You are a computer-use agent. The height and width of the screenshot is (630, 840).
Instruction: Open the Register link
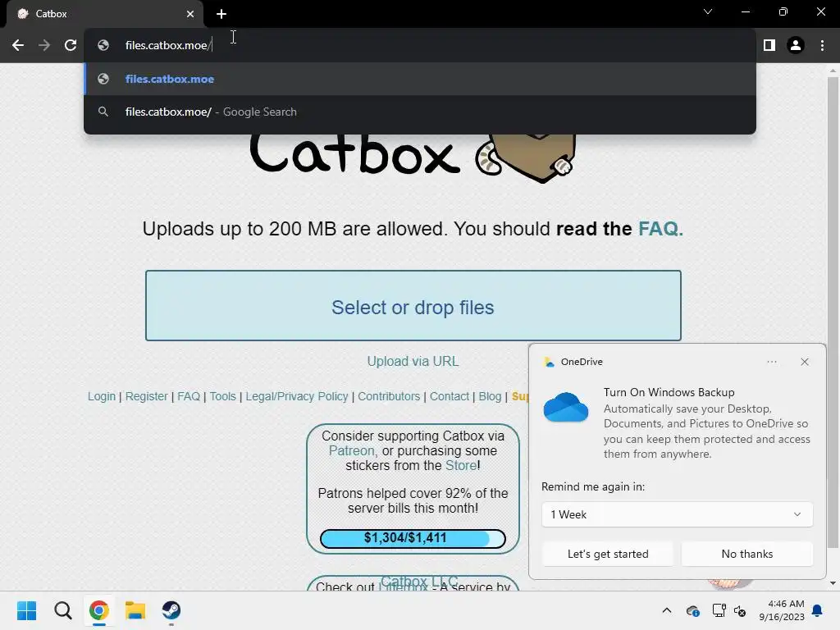(147, 396)
